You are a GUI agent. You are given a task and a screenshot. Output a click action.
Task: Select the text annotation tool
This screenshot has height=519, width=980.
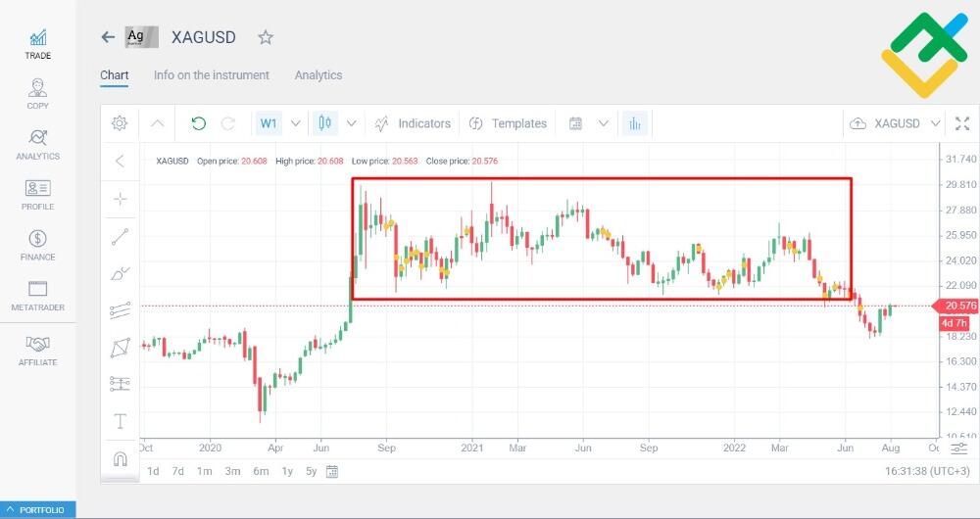120,422
